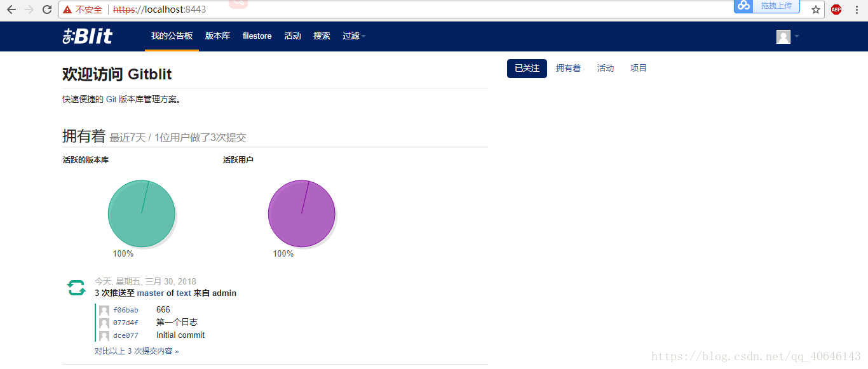Select the 拥有着 owned tab

(x=568, y=69)
